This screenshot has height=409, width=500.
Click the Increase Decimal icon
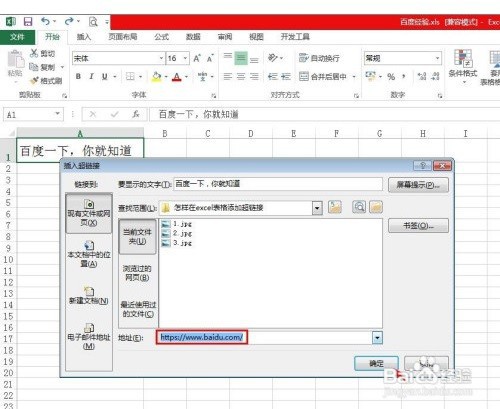pyautogui.click(x=422, y=77)
